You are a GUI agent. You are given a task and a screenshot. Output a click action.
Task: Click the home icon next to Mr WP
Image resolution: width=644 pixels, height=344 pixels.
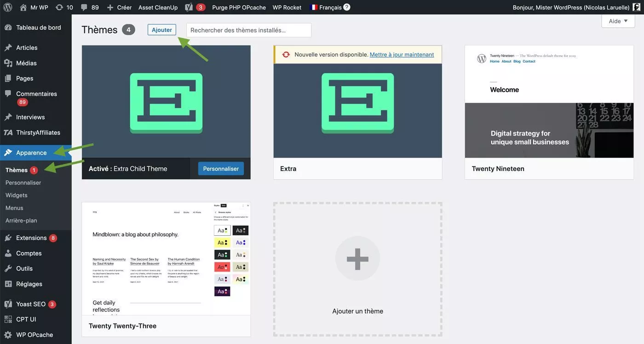[x=23, y=7]
